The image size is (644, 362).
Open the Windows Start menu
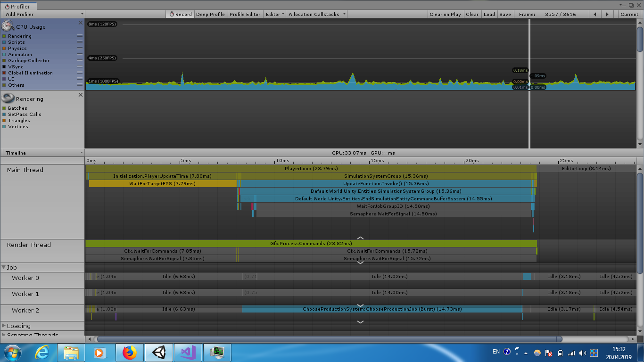[x=12, y=353]
